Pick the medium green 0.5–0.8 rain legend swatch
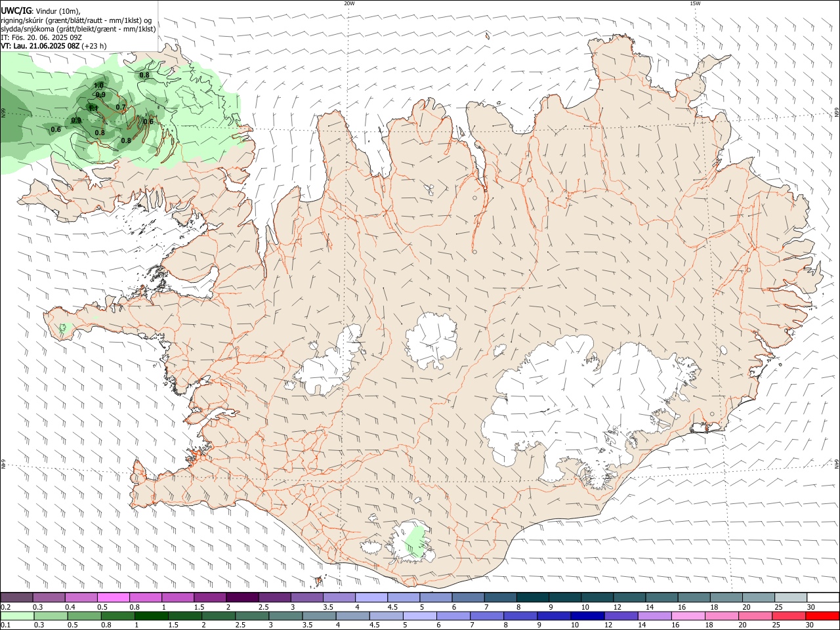840x630 pixels. point(84,616)
